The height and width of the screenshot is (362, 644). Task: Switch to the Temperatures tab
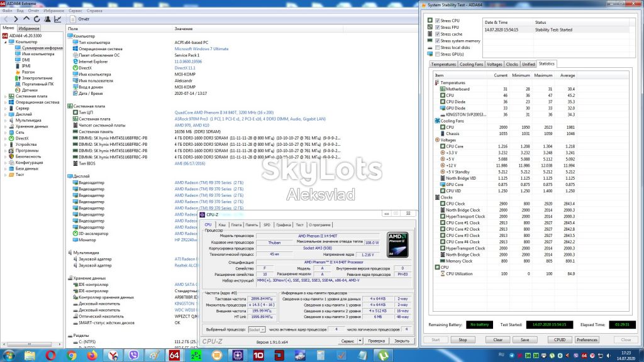point(443,64)
